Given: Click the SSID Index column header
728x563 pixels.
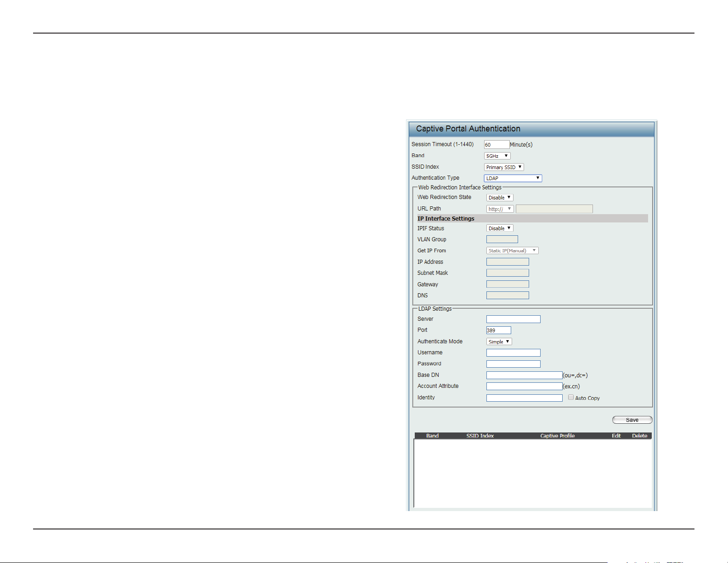Looking at the screenshot, I should [480, 436].
